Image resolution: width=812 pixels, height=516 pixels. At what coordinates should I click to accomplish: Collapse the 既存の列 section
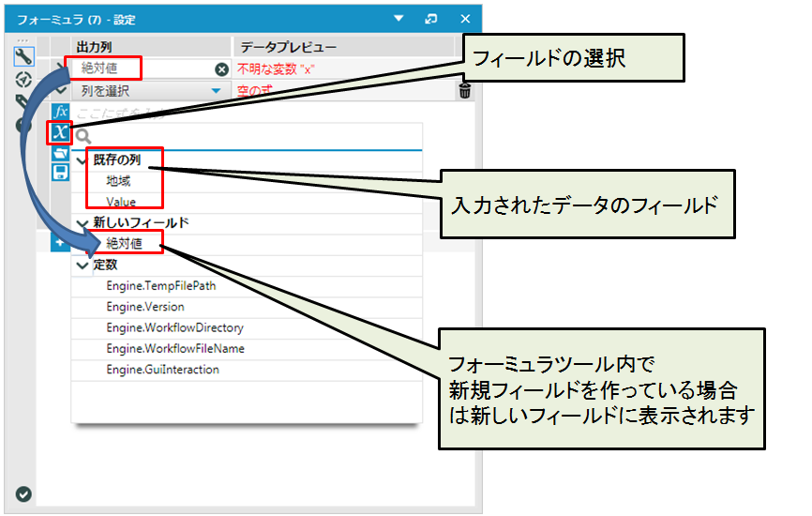pyautogui.click(x=82, y=159)
